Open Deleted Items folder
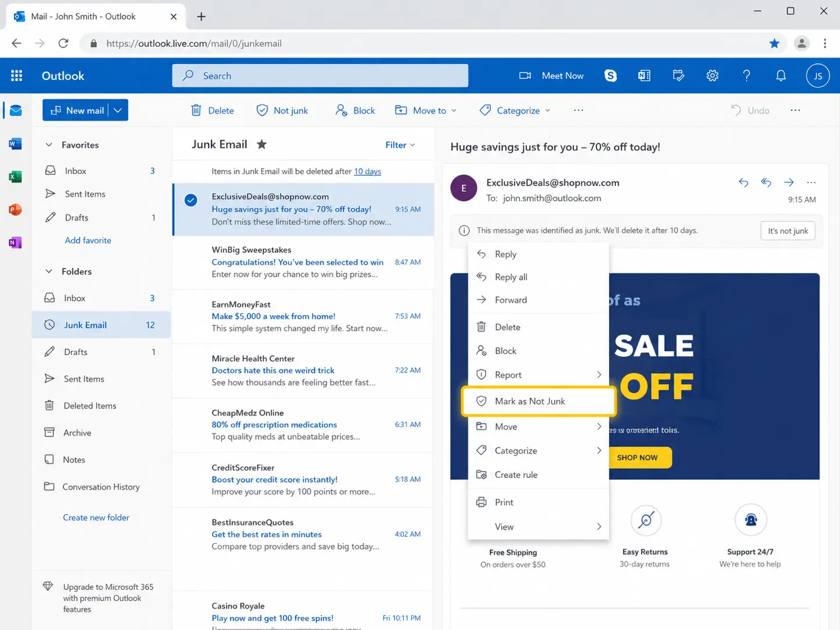This screenshot has width=840, height=630. [101, 405]
